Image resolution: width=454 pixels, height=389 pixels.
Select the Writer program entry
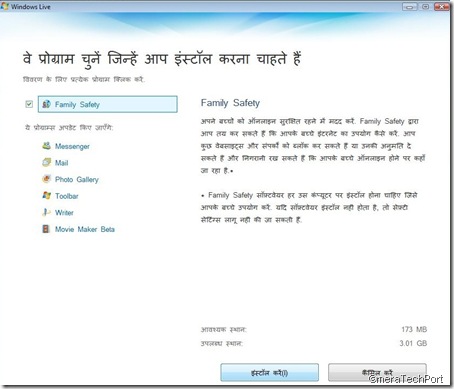click(x=64, y=213)
